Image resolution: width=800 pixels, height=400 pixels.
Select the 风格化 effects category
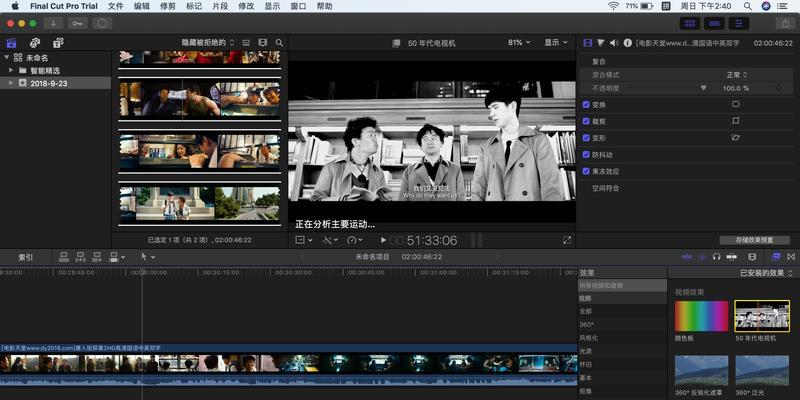pyautogui.click(x=589, y=338)
